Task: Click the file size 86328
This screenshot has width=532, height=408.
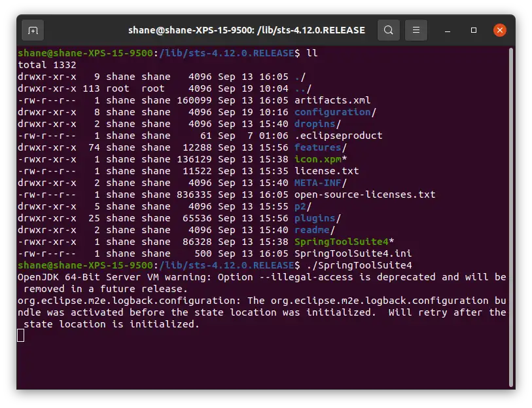Action: (197, 242)
